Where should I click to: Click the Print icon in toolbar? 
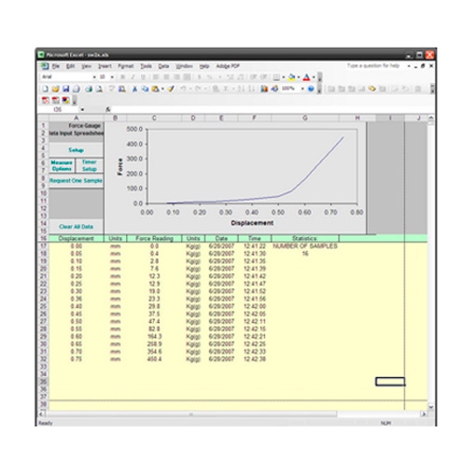click(x=89, y=89)
